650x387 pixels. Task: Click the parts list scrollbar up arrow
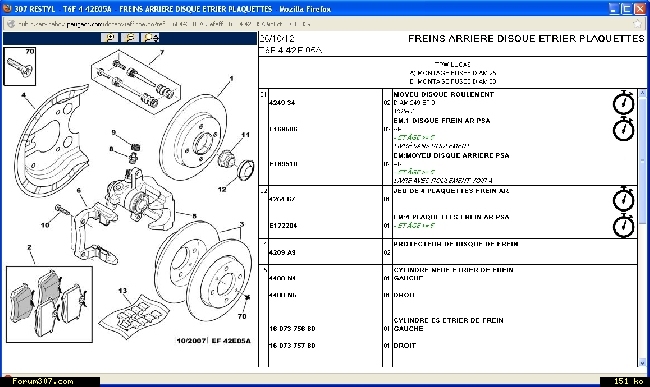[643, 93]
